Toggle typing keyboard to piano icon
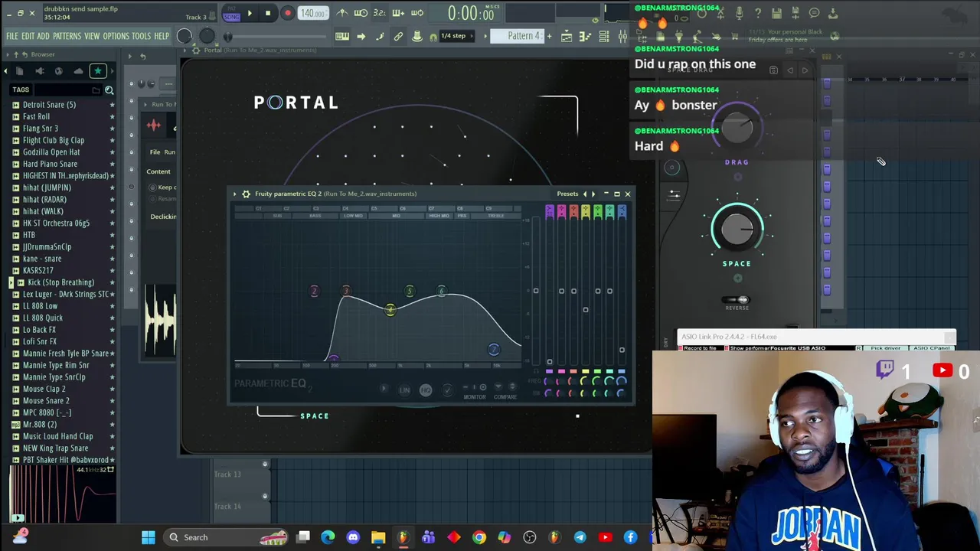Image resolution: width=980 pixels, height=551 pixels. [342, 36]
